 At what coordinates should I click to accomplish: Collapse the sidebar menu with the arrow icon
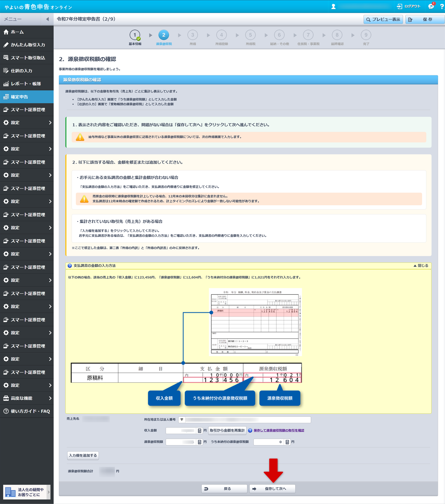point(47,19)
